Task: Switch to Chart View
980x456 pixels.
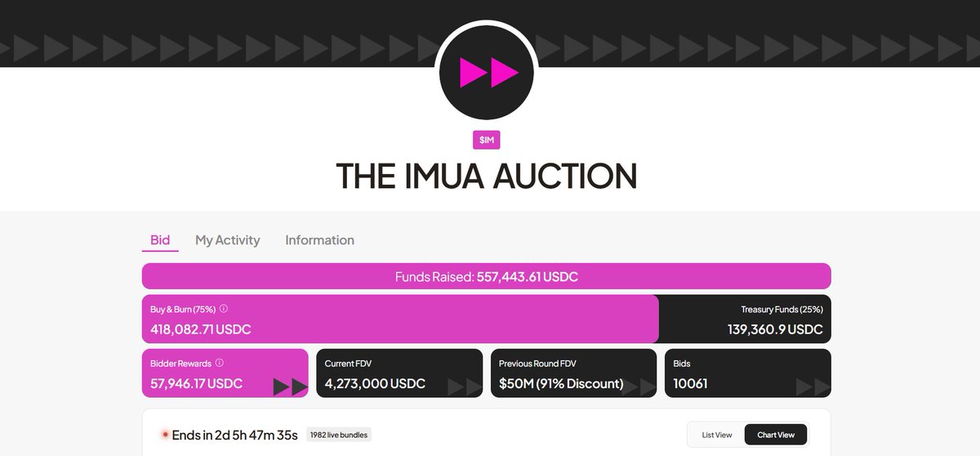Action: tap(776, 435)
